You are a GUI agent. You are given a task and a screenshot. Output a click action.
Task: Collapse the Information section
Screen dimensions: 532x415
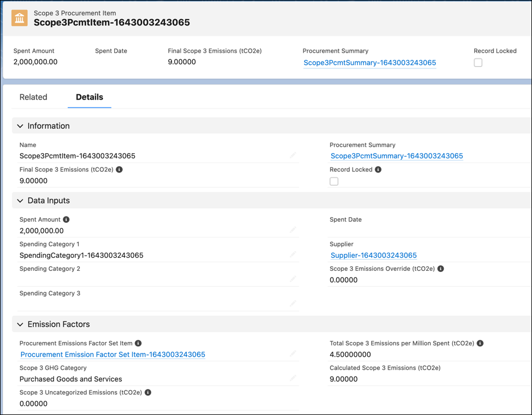pyautogui.click(x=20, y=126)
